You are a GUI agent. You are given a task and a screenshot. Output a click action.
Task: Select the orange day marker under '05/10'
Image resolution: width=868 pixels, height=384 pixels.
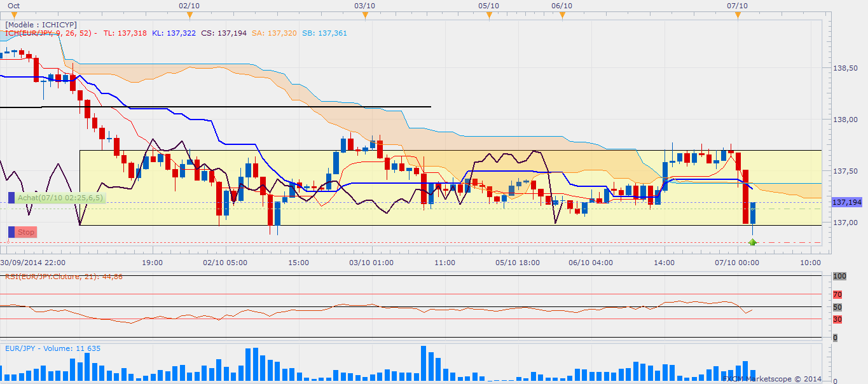pos(488,16)
